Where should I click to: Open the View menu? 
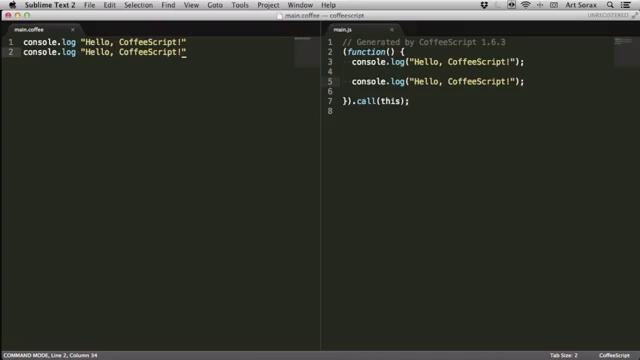[x=191, y=5]
